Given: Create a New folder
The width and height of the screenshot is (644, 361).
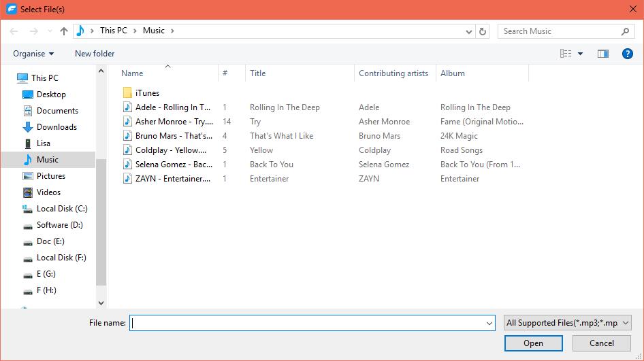Looking at the screenshot, I should click(x=95, y=54).
